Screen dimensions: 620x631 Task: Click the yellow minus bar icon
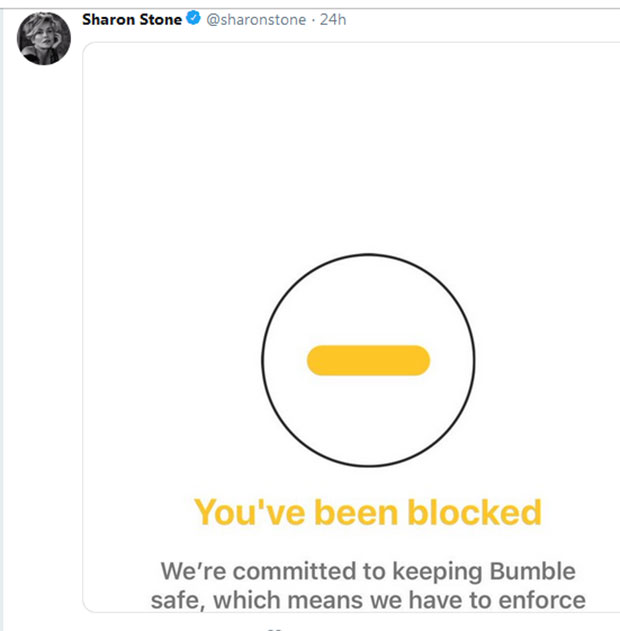coord(368,360)
